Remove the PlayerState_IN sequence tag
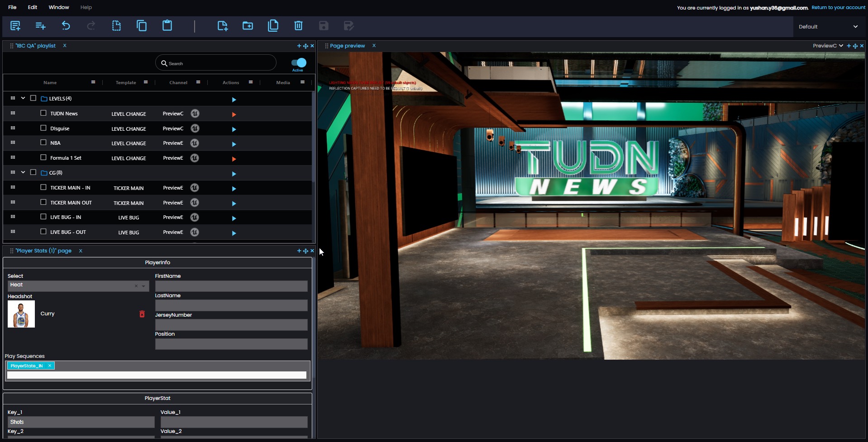 pyautogui.click(x=50, y=366)
